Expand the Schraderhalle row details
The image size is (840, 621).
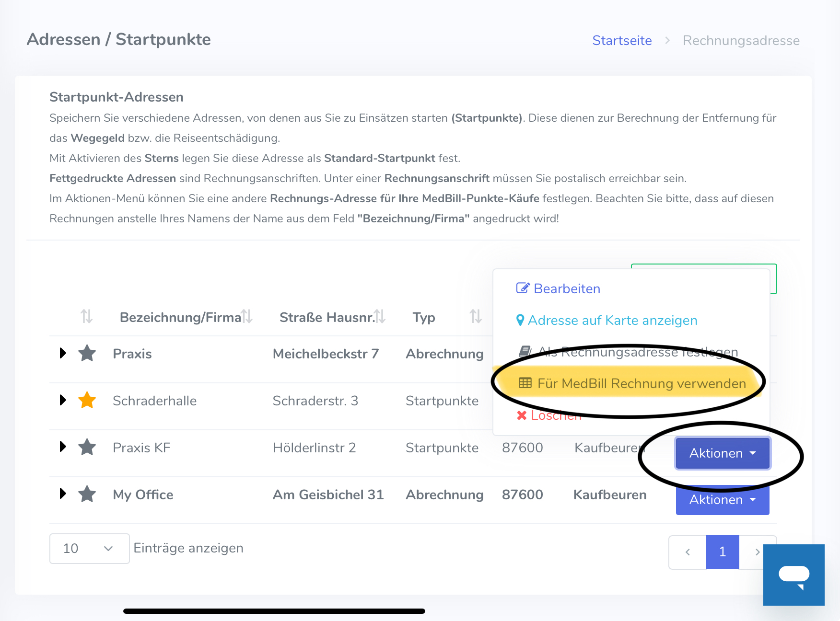(63, 401)
